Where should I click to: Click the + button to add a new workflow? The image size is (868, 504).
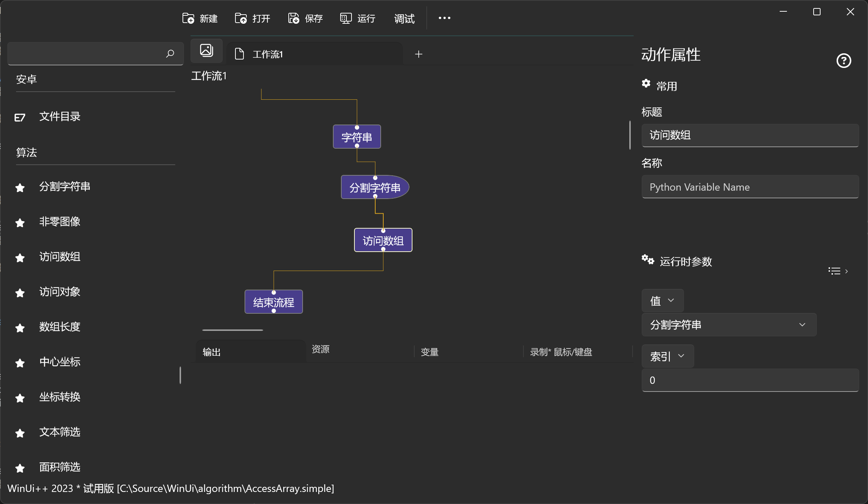click(418, 54)
